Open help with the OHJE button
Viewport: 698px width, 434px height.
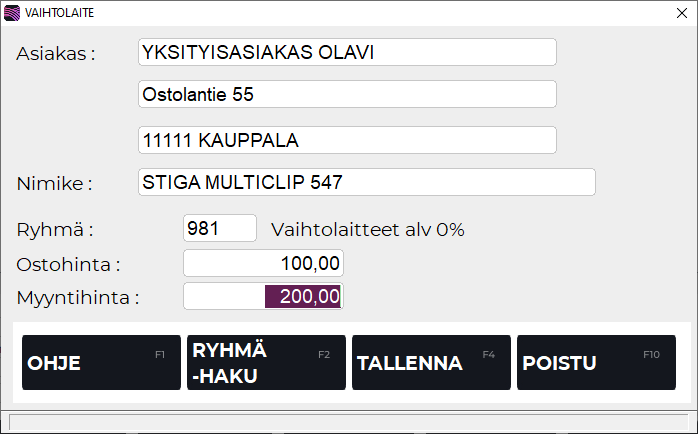pyautogui.click(x=101, y=363)
